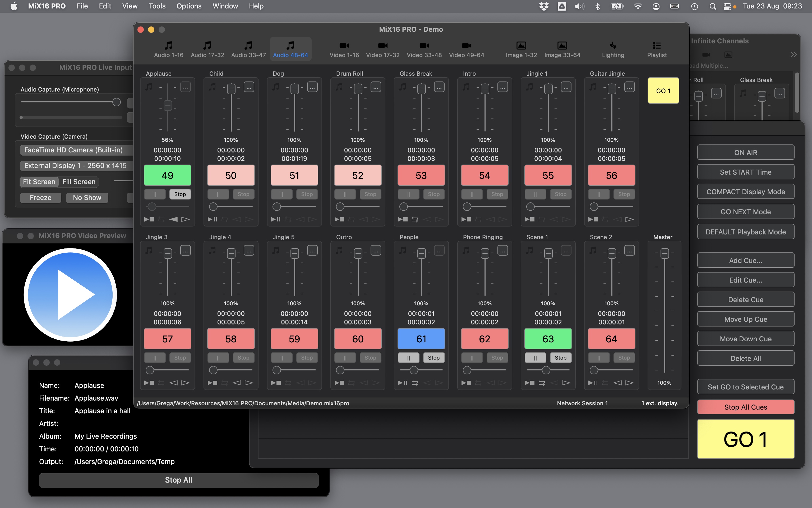
Task: Open the Audio 17-32 bank
Action: pyautogui.click(x=207, y=49)
